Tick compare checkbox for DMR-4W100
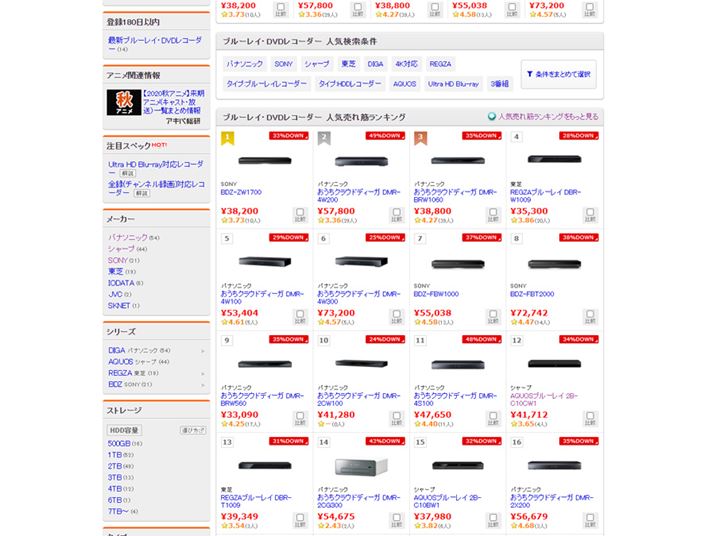 point(300,316)
